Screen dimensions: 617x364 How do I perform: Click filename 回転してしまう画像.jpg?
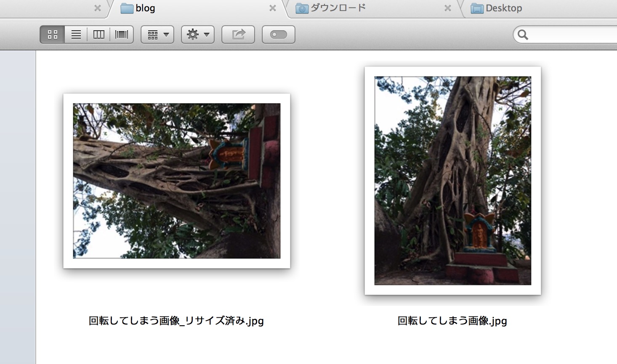coord(452,321)
